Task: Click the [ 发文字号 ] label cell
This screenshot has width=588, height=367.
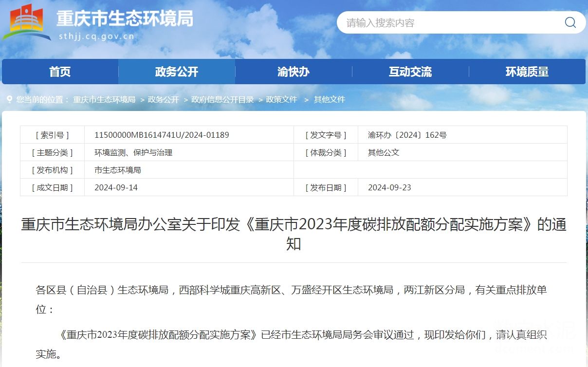Action: point(326,135)
